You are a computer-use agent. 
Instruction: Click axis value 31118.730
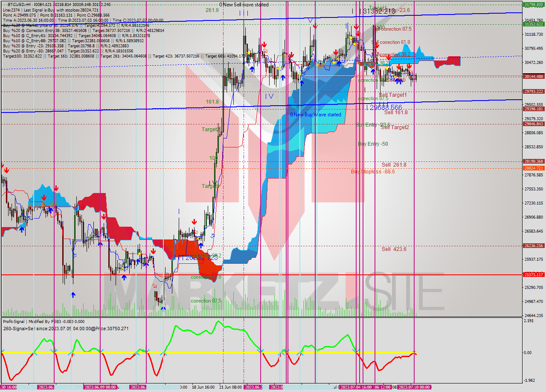(534, 34)
